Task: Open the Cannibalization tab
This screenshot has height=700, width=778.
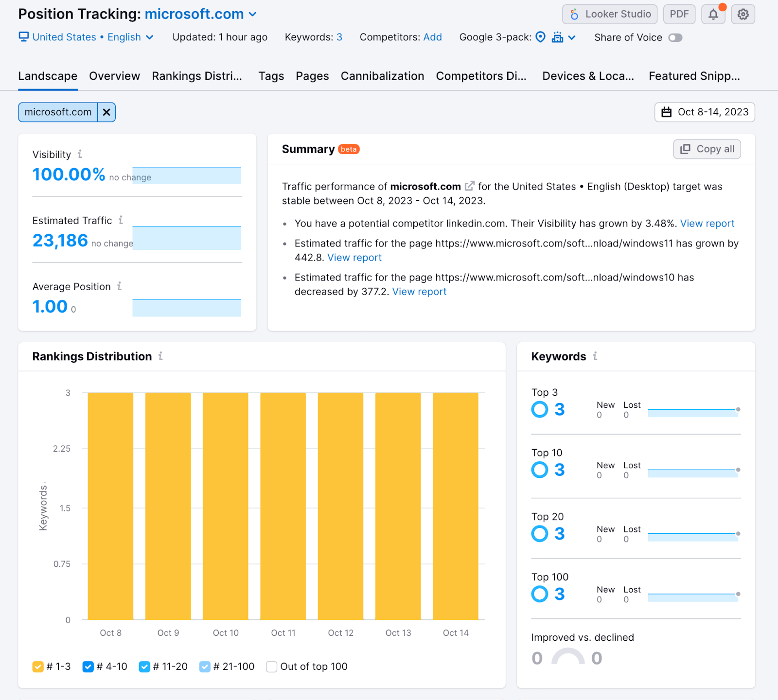Action: pyautogui.click(x=382, y=76)
